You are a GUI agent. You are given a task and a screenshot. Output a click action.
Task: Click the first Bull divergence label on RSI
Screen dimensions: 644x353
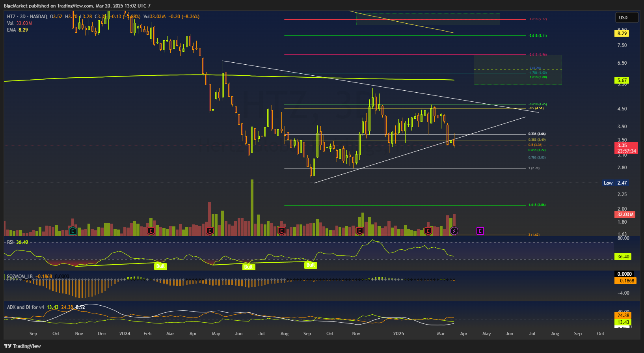click(160, 266)
